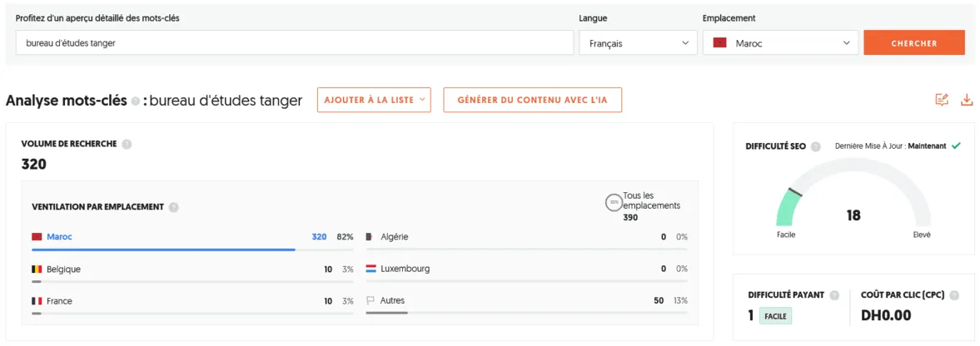Click the search volume value 320
The height and width of the screenshot is (346, 980).
[34, 165]
